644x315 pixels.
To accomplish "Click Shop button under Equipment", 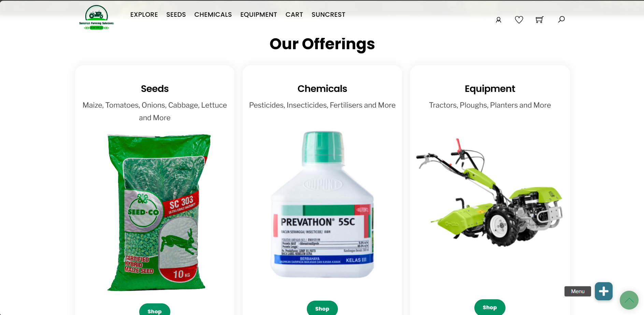I will tap(490, 307).
